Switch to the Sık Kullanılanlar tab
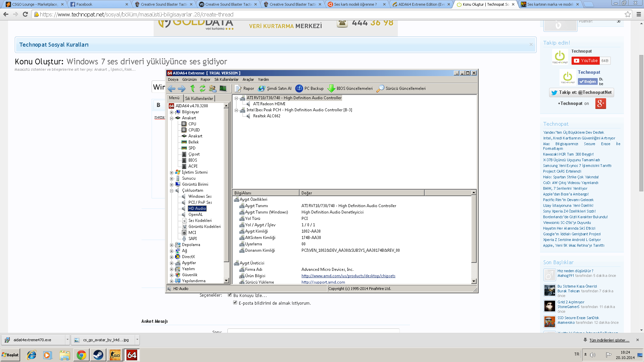This screenshot has height=362, width=644. click(199, 98)
